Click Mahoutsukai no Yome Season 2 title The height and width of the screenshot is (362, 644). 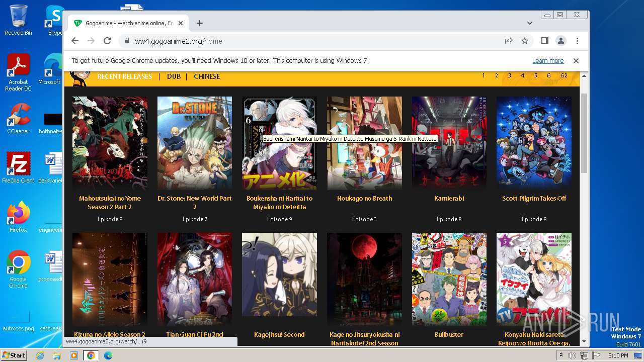click(110, 203)
